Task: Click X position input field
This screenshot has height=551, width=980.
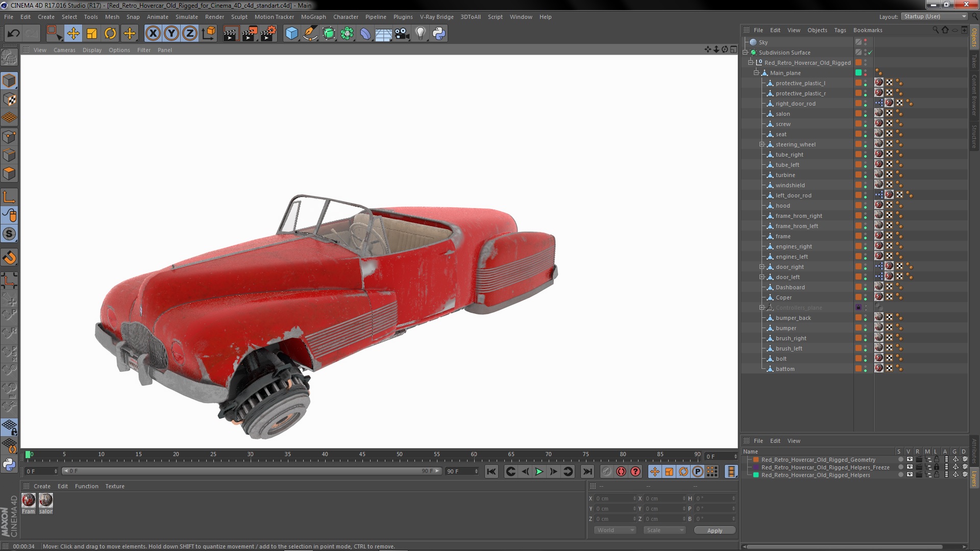Action: (616, 498)
